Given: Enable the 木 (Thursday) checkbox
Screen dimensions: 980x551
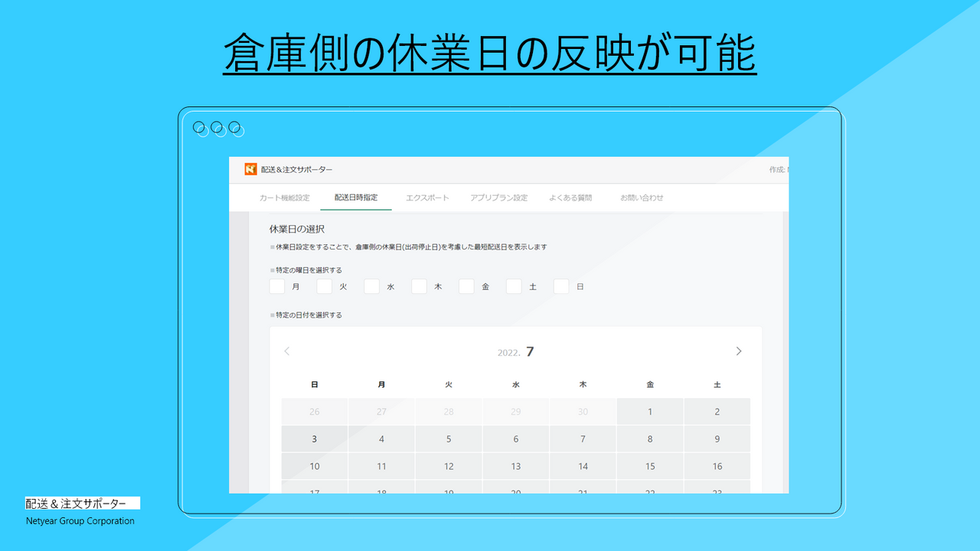Looking at the screenshot, I should coord(419,286).
